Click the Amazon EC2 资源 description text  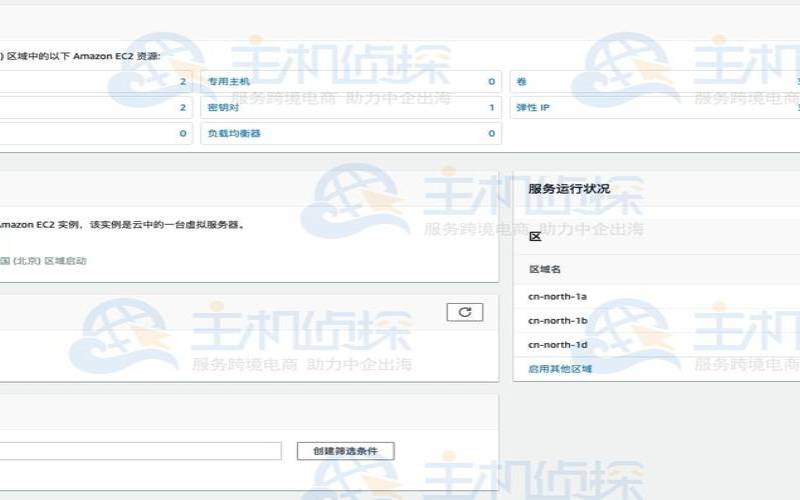pyautogui.click(x=80, y=56)
